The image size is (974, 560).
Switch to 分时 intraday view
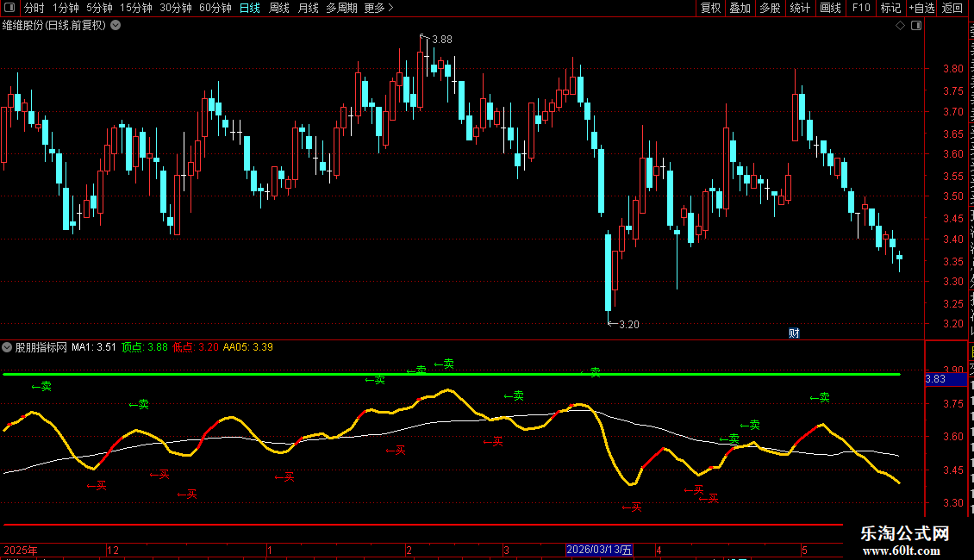tap(34, 8)
